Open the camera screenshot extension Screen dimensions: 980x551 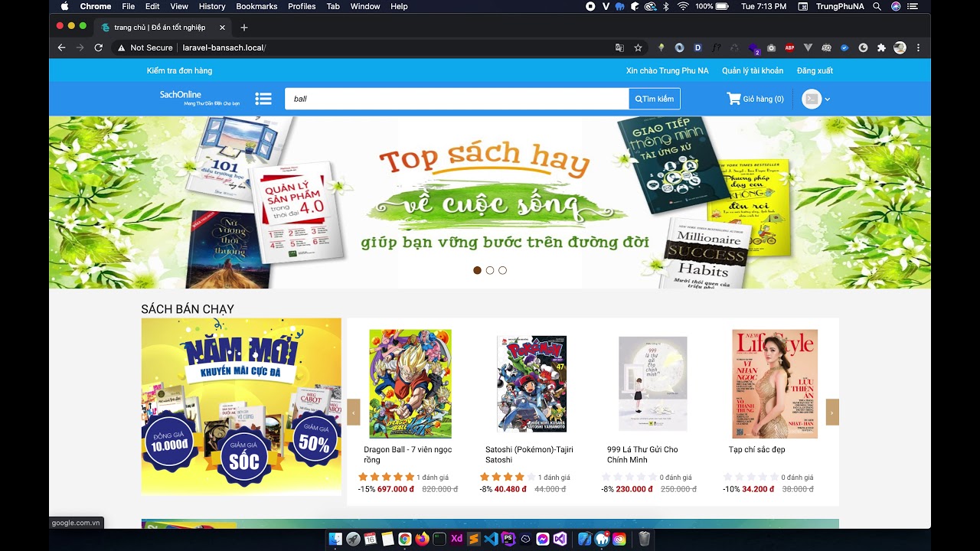[x=771, y=47]
